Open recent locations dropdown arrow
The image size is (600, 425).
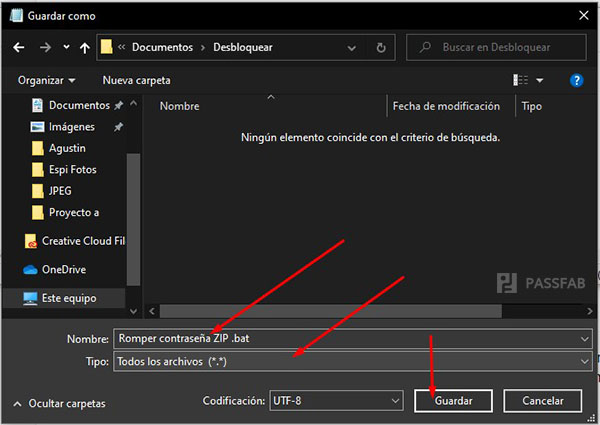pos(66,47)
